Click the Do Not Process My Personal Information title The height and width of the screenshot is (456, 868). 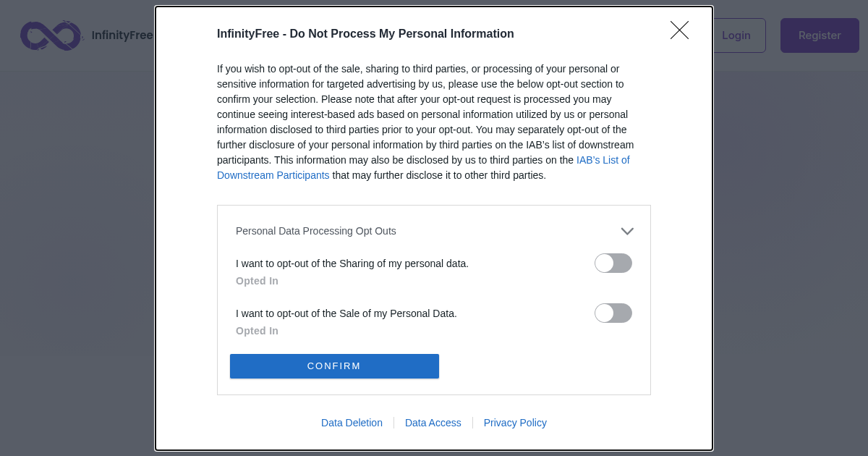pyautogui.click(x=365, y=34)
